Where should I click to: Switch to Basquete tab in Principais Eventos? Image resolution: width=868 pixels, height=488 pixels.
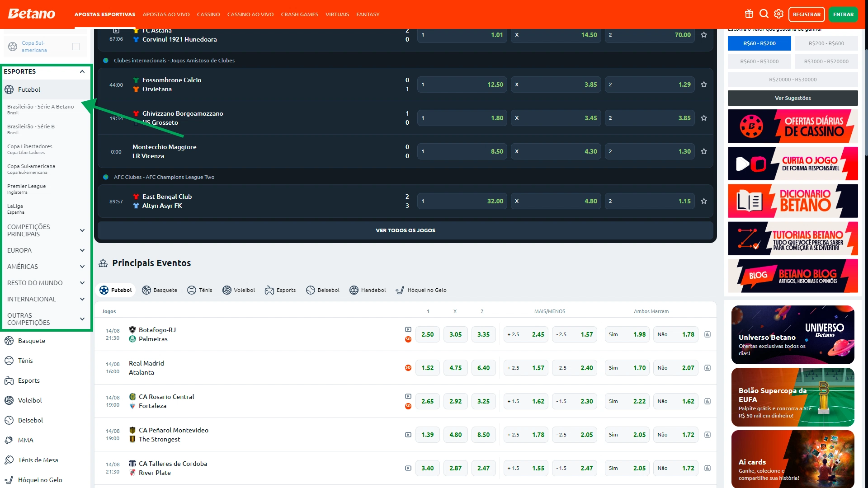160,290
